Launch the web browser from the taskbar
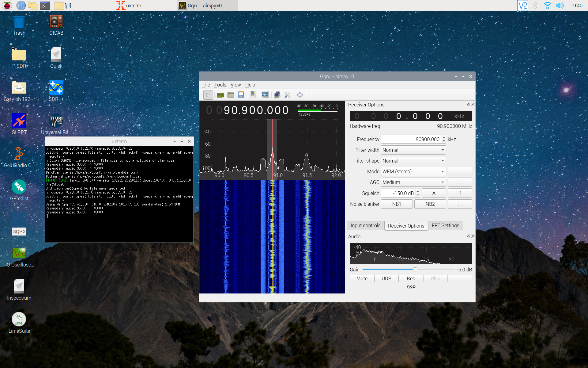The height and width of the screenshot is (368, 588). 21,6
